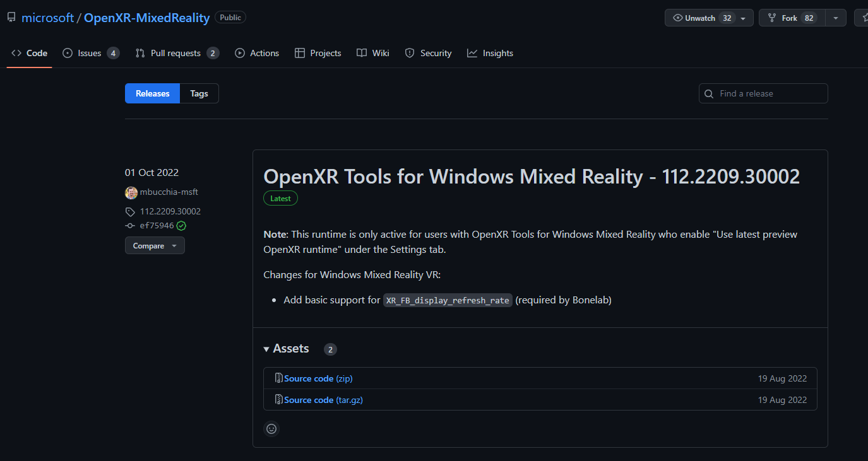Open the Unwatch dropdown arrow
The width and height of the screenshot is (868, 461).
pos(743,18)
